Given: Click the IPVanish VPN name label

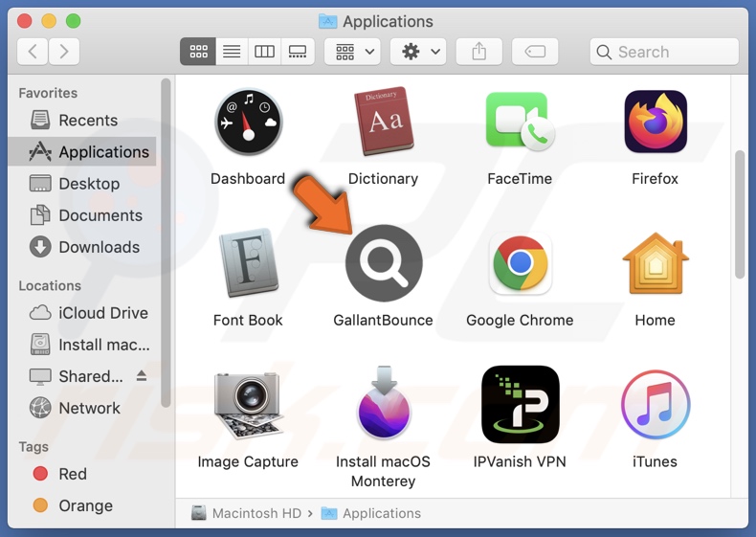Looking at the screenshot, I should pyautogui.click(x=520, y=461).
